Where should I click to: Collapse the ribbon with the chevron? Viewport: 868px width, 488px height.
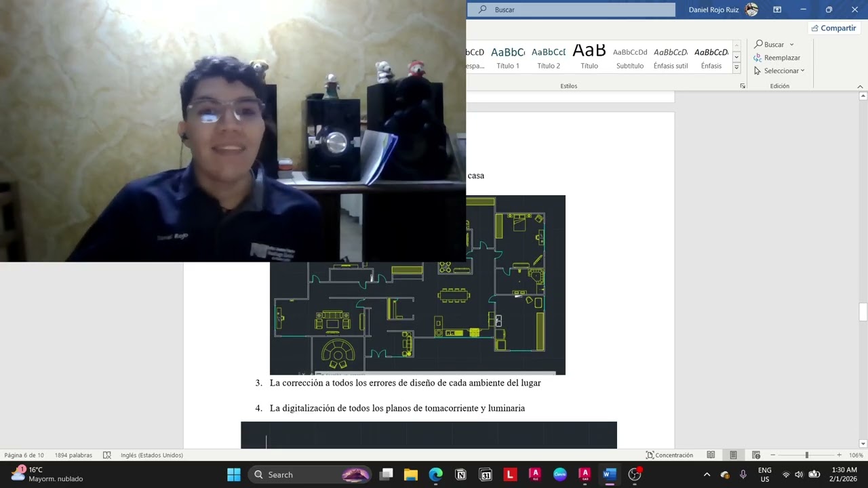click(860, 86)
